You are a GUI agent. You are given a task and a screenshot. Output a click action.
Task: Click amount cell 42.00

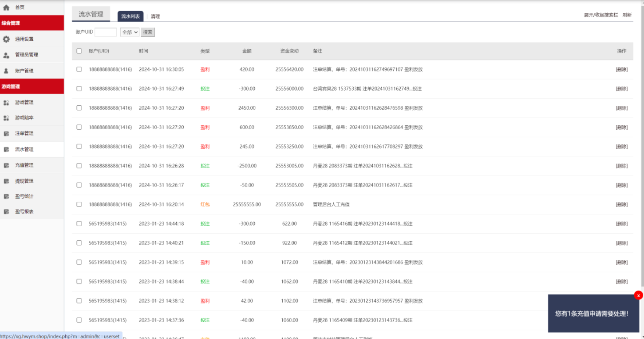247,301
